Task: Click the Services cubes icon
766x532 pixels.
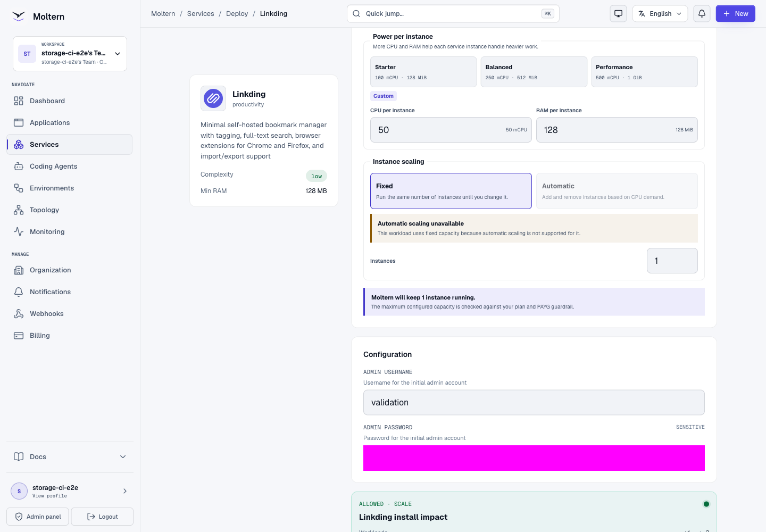Action: [x=19, y=145]
